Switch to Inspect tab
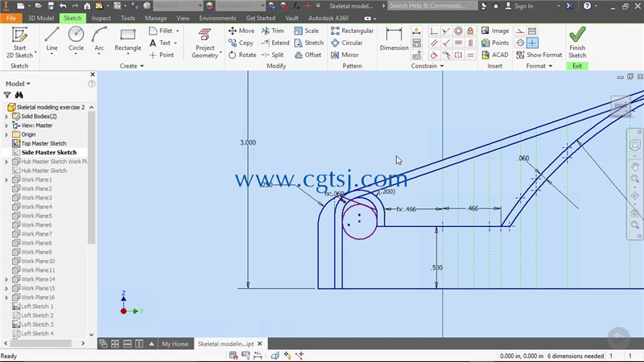The image size is (644, 362). (x=101, y=18)
